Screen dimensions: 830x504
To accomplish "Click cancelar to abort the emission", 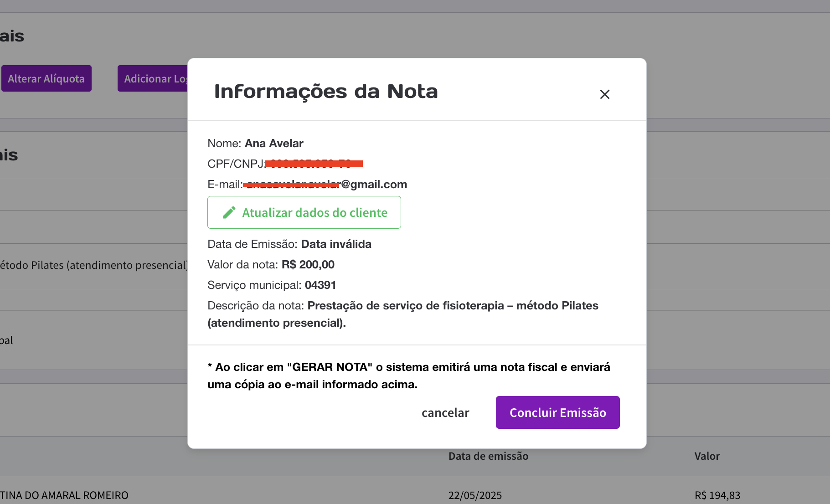I will click(445, 413).
